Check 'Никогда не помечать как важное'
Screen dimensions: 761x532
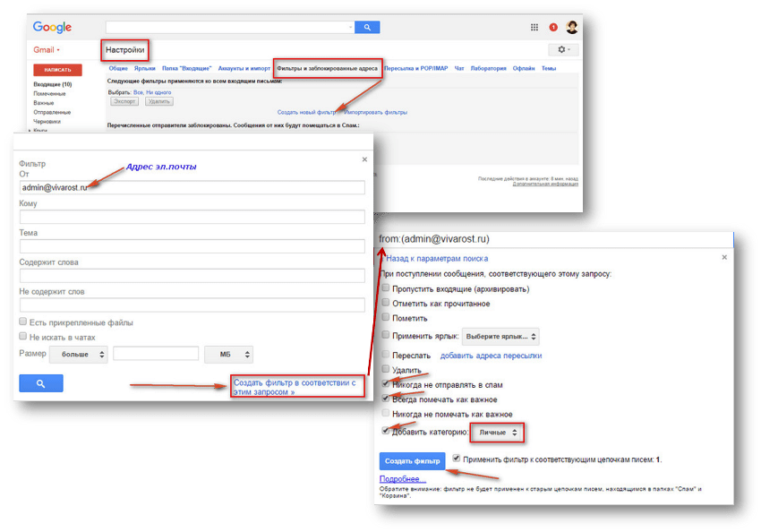click(x=385, y=413)
